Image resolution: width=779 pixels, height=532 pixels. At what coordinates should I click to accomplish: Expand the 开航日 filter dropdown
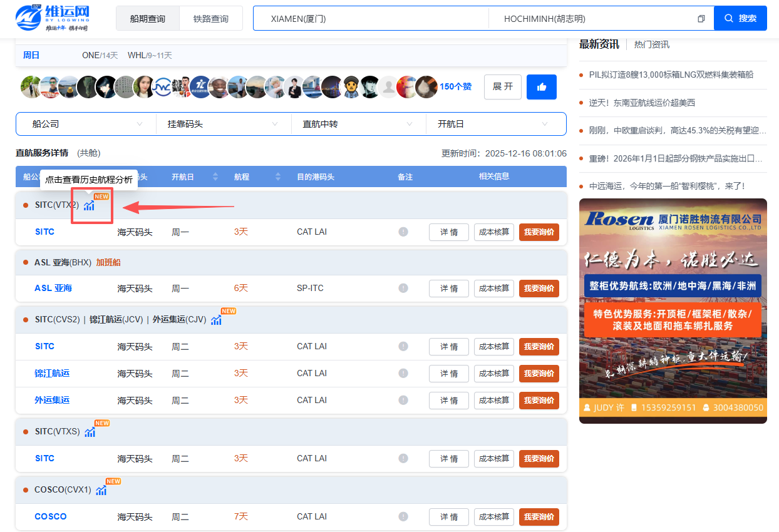tap(495, 124)
